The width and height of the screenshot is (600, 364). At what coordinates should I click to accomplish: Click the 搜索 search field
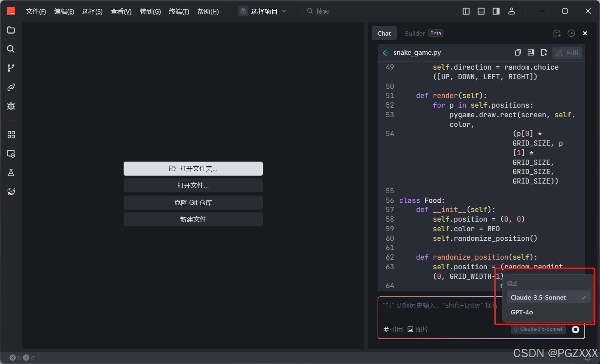point(318,11)
